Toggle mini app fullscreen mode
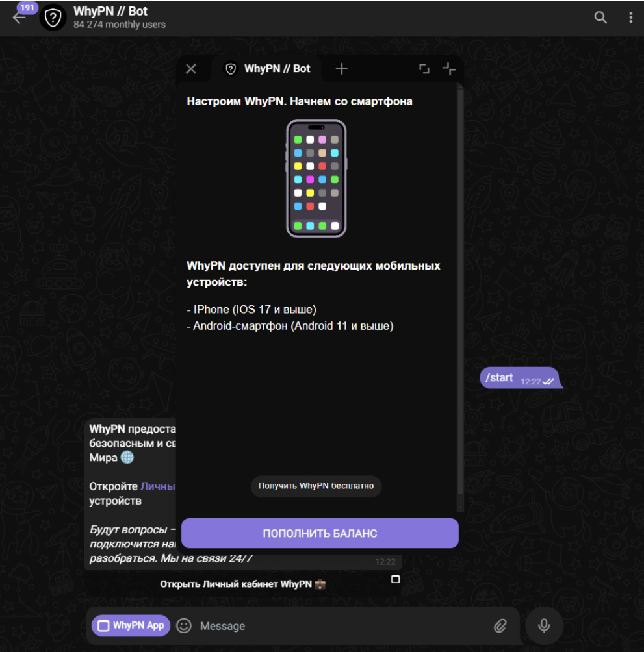This screenshot has width=644, height=652. pyautogui.click(x=424, y=69)
